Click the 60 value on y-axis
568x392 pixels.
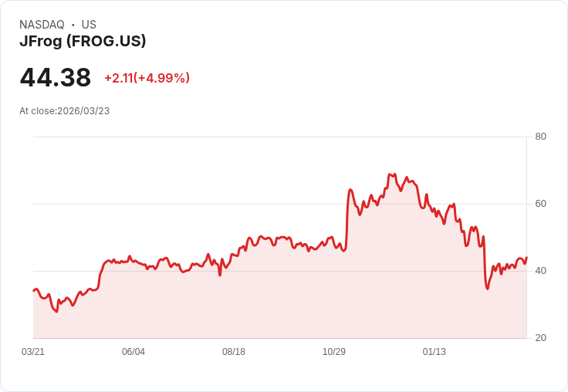(540, 204)
